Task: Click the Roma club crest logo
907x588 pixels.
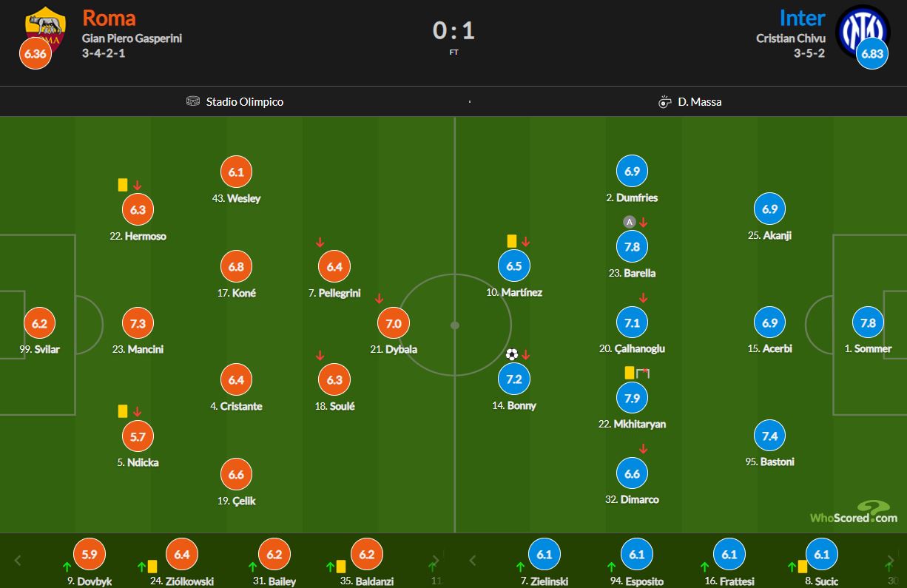Action: click(x=44, y=26)
